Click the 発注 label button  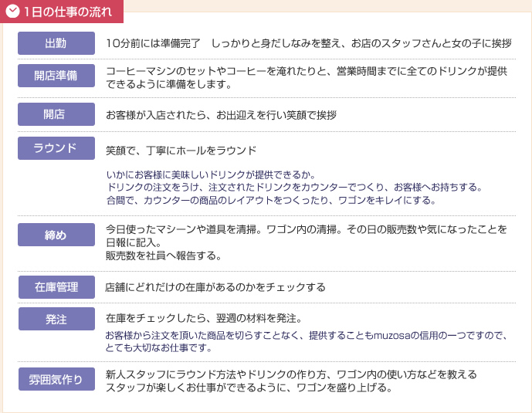pos(56,319)
